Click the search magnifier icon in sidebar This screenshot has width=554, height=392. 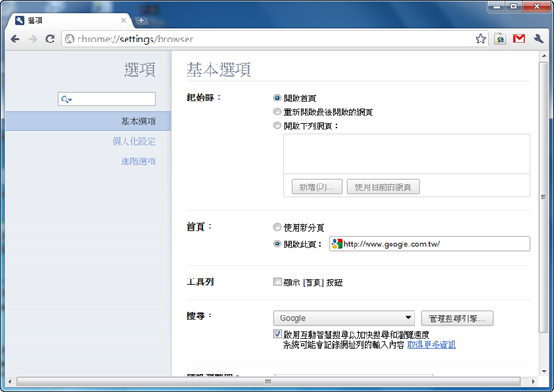tap(66, 100)
